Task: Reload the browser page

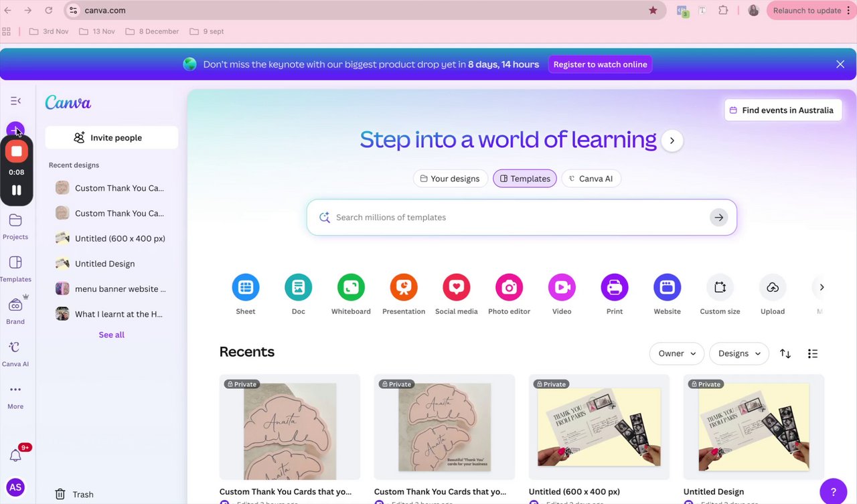Action: 48,10
